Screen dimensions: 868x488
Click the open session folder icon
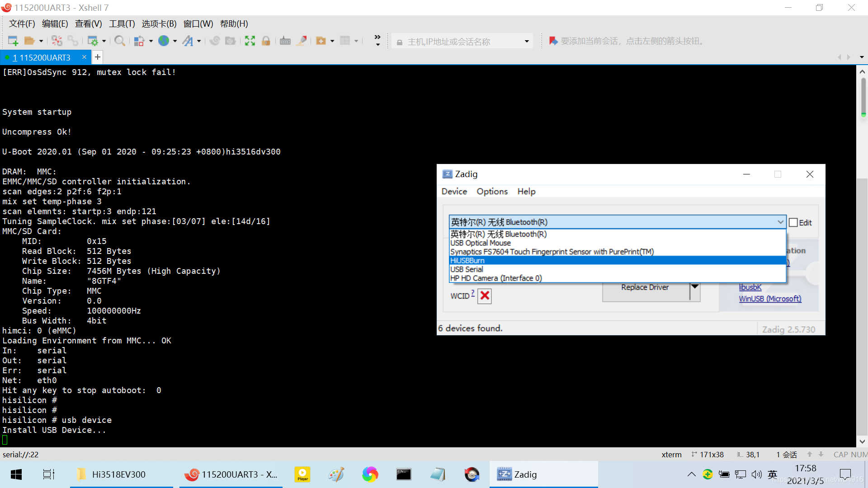(29, 41)
